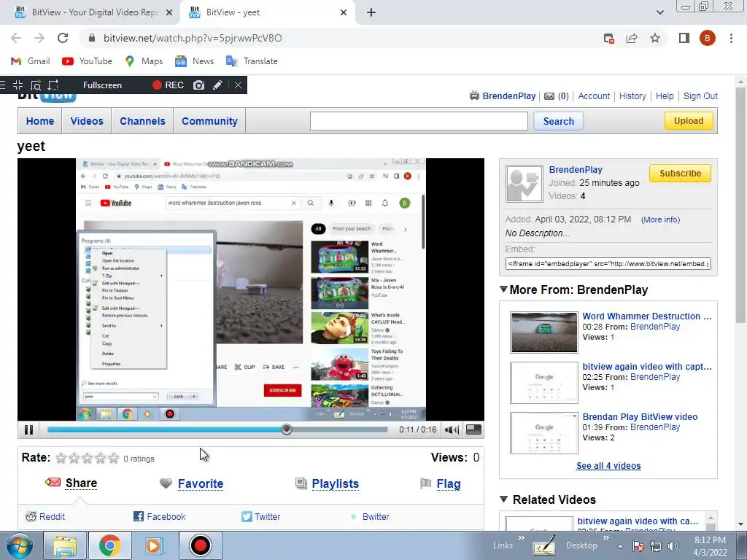747x560 pixels.
Task: Pause the yeet video playback
Action: [28, 429]
